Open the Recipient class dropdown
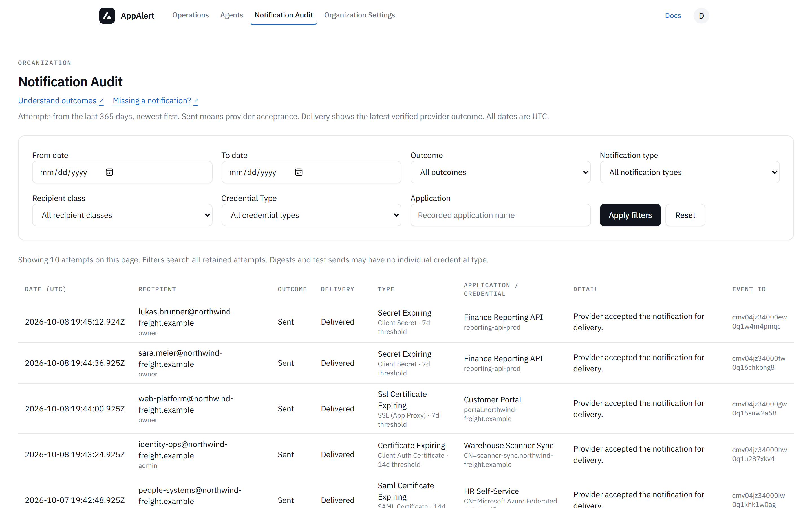The image size is (812, 508). [x=122, y=215]
